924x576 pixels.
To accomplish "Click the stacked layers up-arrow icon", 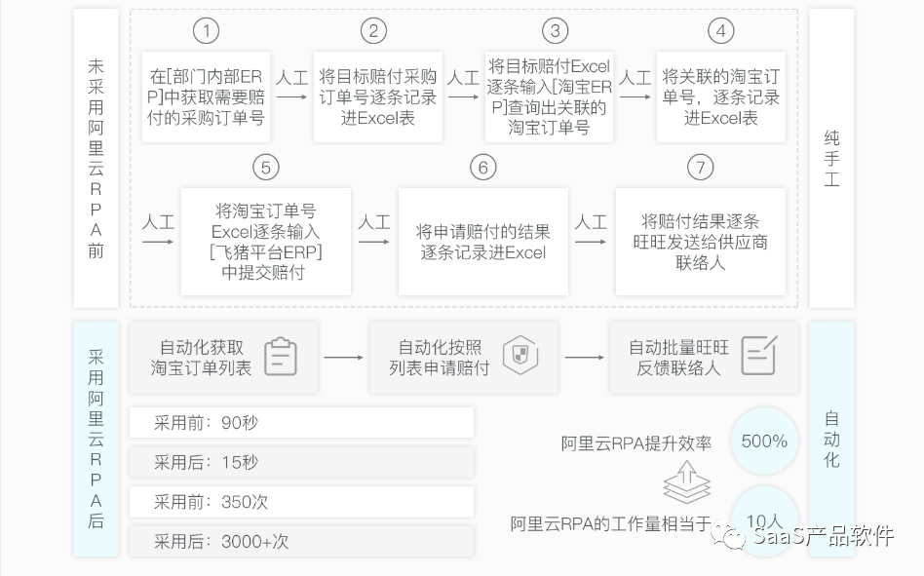I will point(686,482).
